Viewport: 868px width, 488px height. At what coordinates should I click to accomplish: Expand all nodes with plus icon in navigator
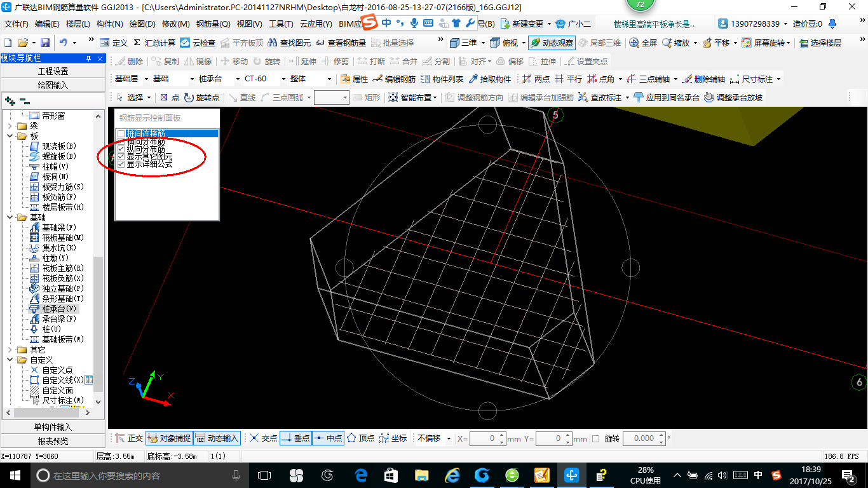pos(10,101)
